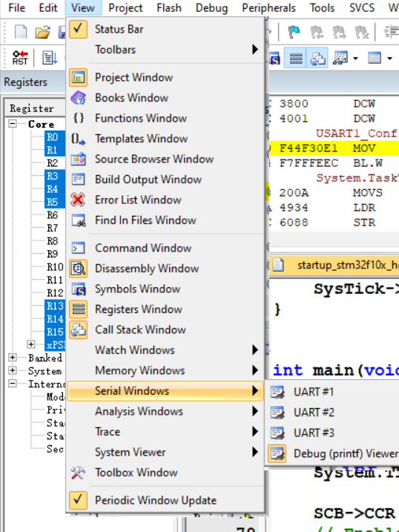Image resolution: width=399 pixels, height=532 pixels.
Task: Select the Serial Windows menu entry
Action: [165, 391]
